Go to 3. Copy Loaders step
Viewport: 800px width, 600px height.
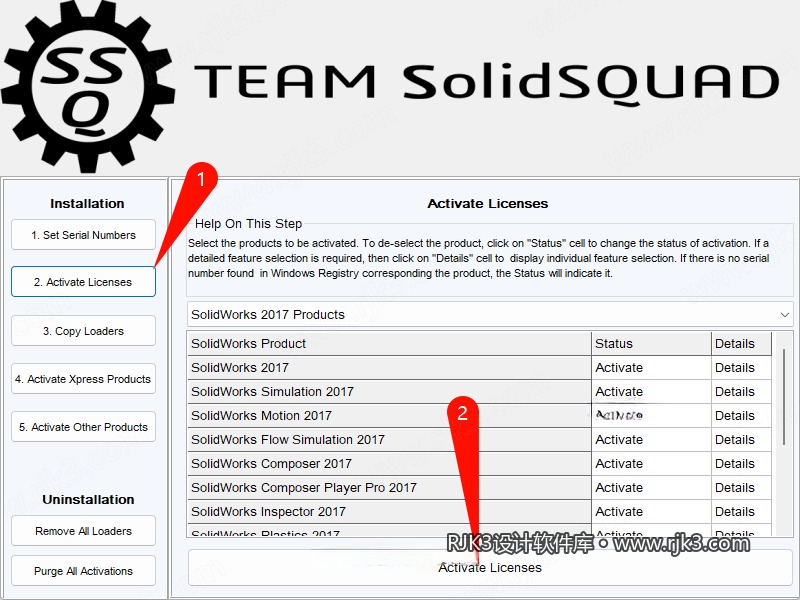pyautogui.click(x=83, y=331)
